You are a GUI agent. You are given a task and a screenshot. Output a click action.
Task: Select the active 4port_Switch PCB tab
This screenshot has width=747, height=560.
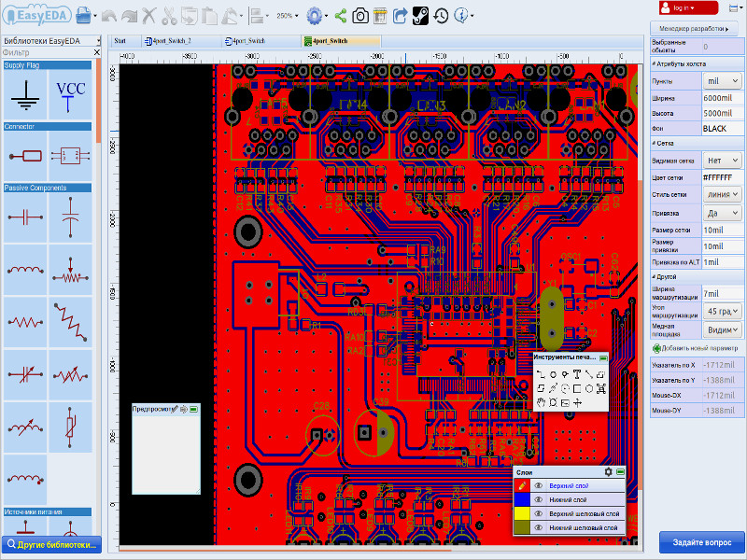(x=341, y=41)
